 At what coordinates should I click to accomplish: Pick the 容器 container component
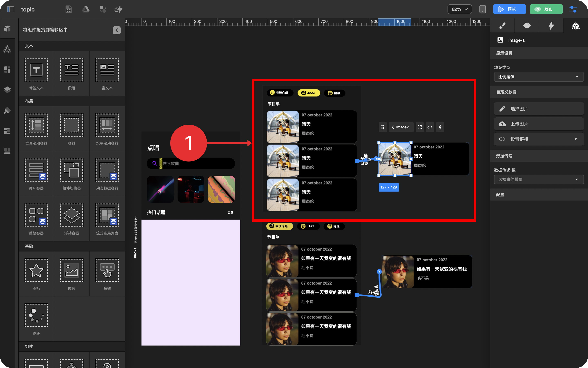point(71,129)
